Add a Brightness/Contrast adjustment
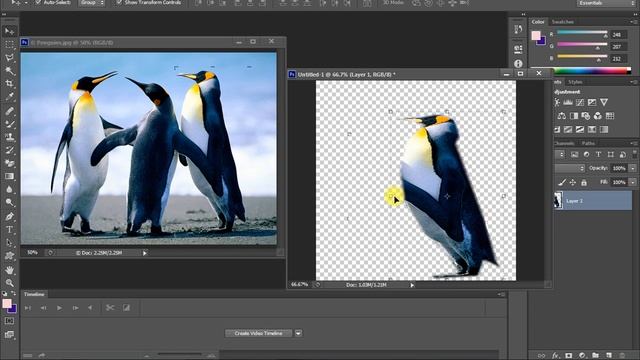Screen dimensions: 640x360 [x=557, y=102]
